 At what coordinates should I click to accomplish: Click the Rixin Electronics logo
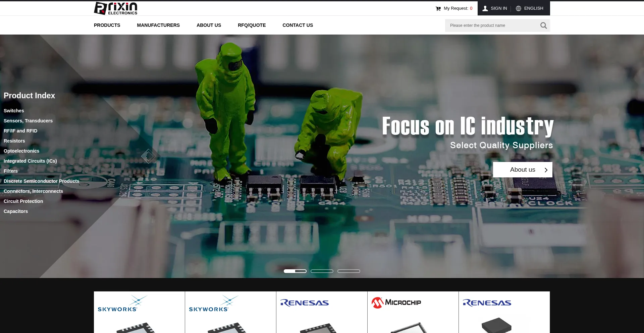coord(116,8)
